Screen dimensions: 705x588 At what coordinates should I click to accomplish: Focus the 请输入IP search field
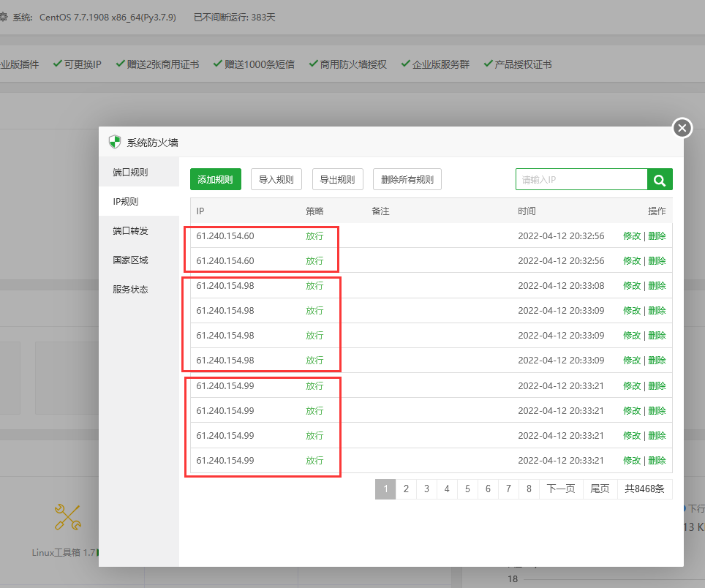(x=581, y=180)
